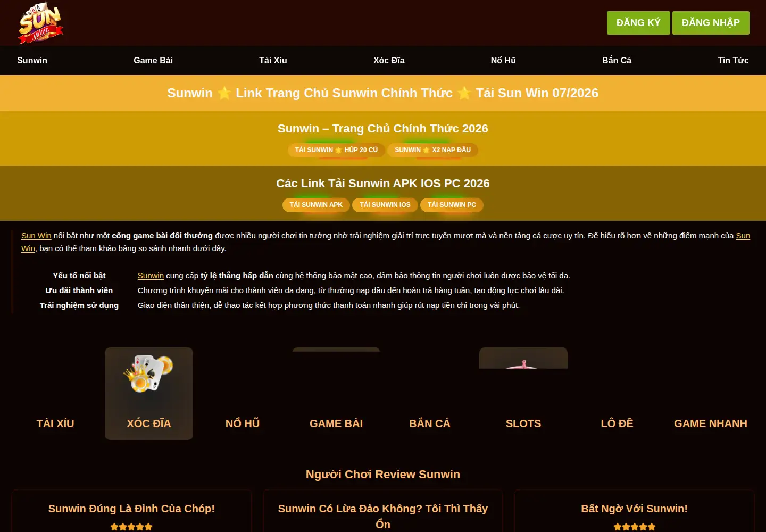Select the BẮN CÁ category
766x532 pixels.
[430, 423]
